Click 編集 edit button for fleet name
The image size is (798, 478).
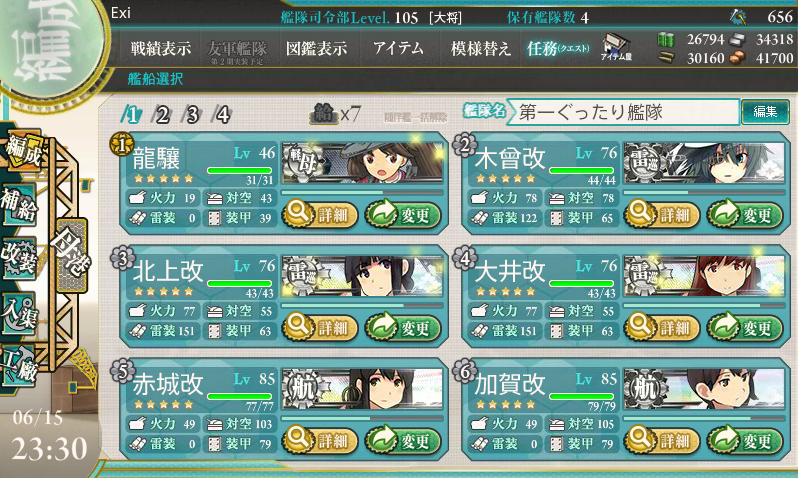tap(765, 111)
